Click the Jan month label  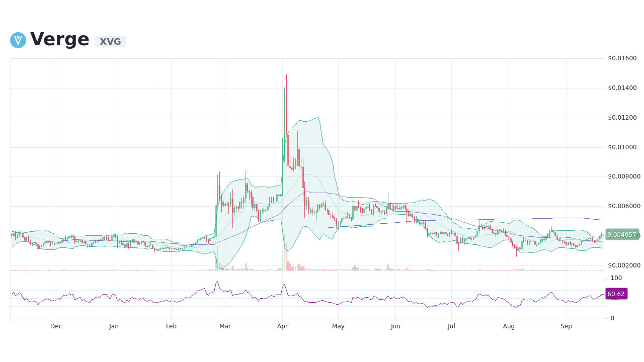pos(114,326)
